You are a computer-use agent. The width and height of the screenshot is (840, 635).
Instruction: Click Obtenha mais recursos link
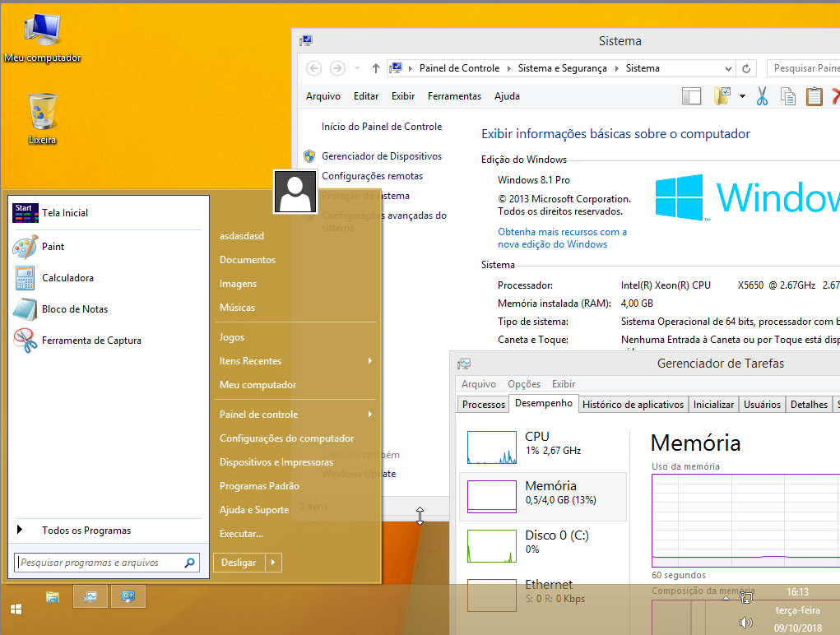[562, 238]
